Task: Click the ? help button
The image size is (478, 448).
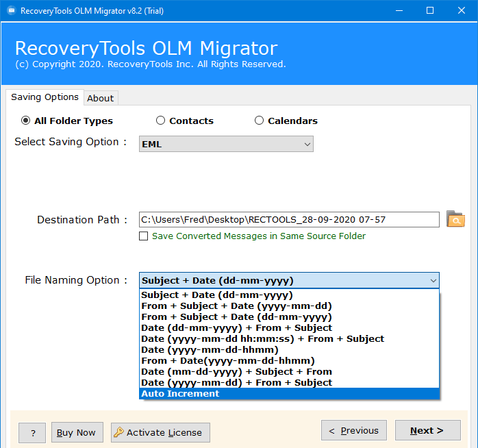Action: click(32, 432)
